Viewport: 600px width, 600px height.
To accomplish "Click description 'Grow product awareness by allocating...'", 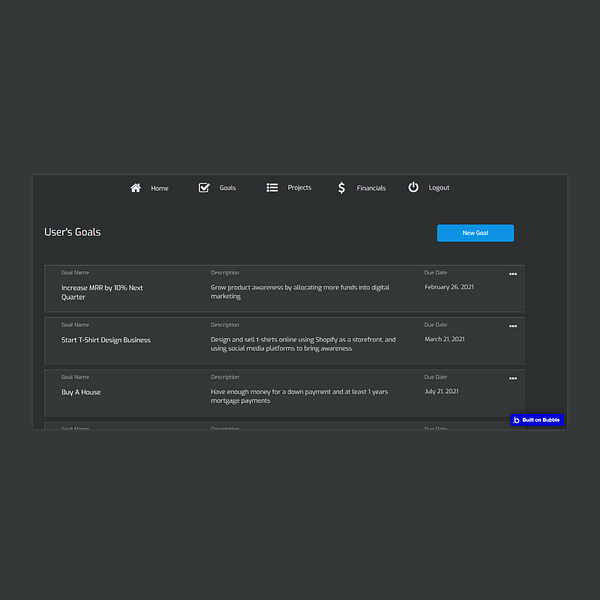I will point(300,292).
